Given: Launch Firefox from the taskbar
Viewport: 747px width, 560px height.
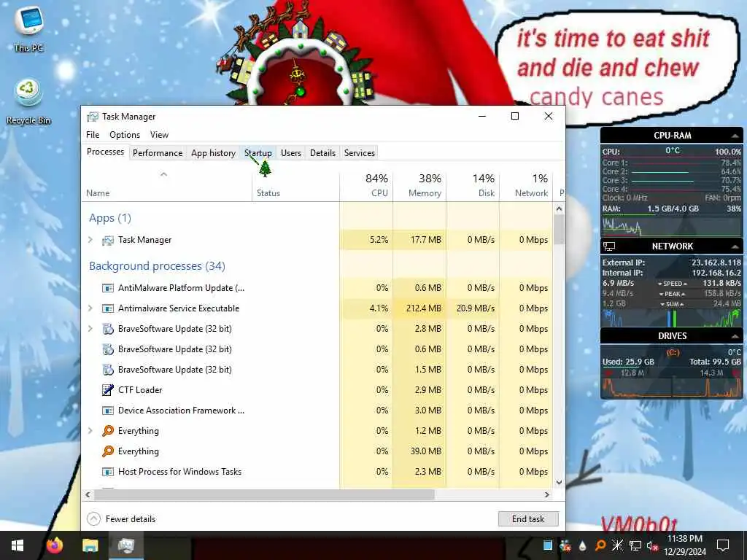Looking at the screenshot, I should pos(55,545).
